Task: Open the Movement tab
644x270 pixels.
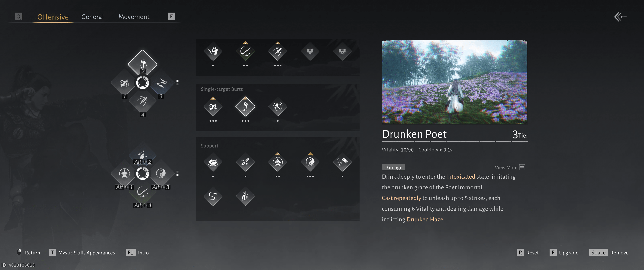Action: pos(134,17)
